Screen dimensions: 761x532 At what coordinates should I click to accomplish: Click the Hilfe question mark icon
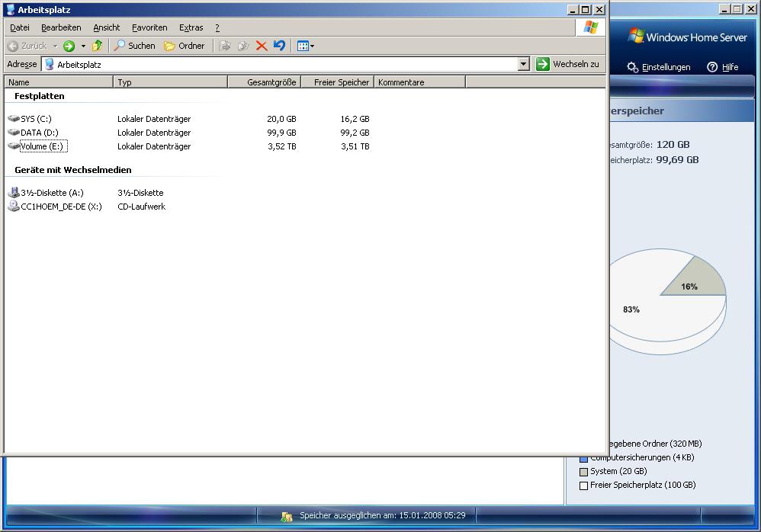(x=712, y=67)
